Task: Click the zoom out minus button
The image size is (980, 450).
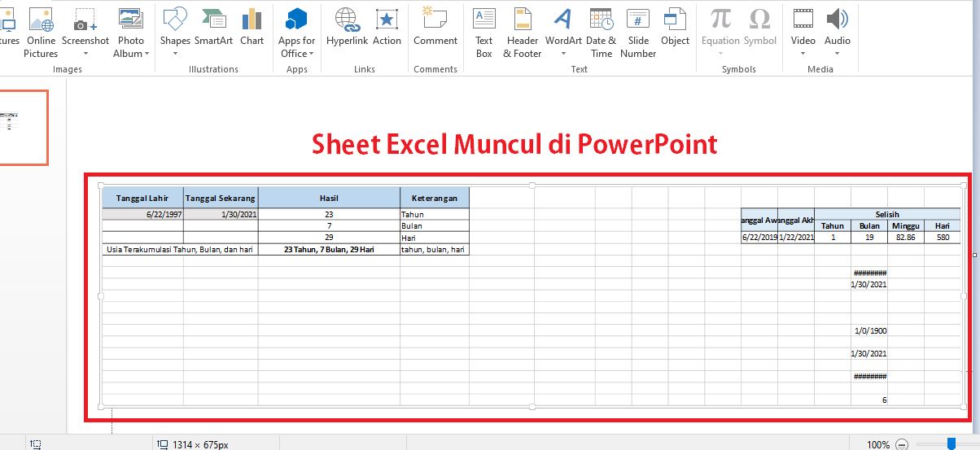Action: click(901, 444)
